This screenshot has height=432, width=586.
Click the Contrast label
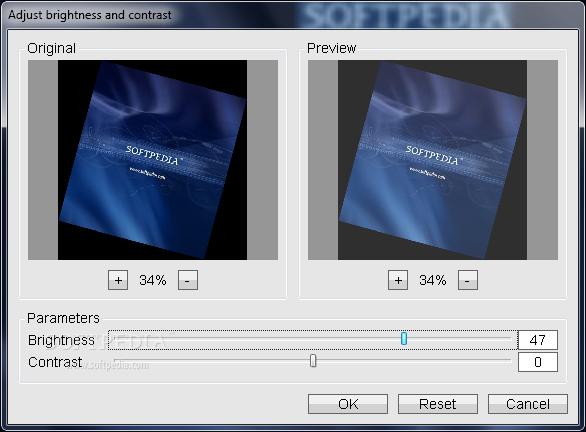55,362
